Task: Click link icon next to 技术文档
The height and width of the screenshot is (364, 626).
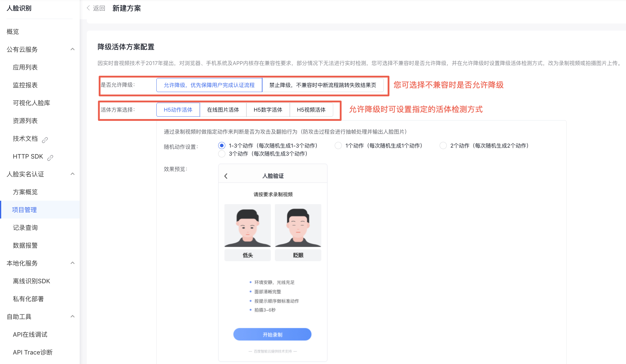Action: point(45,140)
